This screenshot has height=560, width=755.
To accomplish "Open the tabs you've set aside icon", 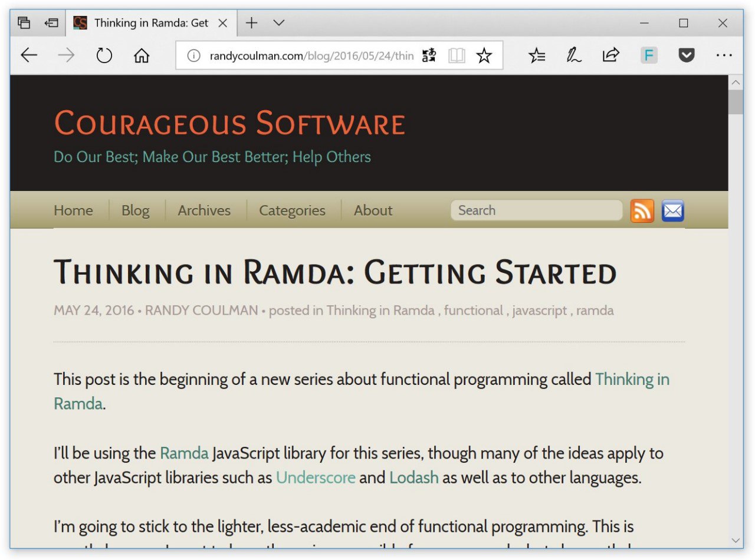I will [x=24, y=23].
